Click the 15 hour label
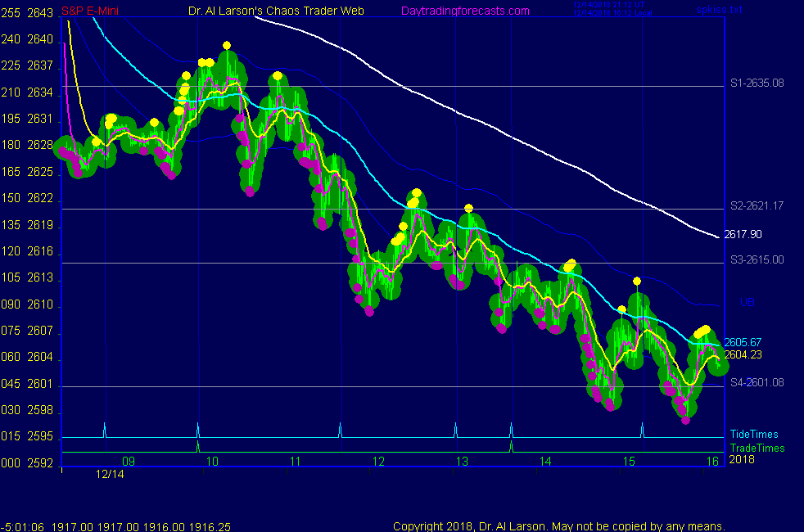 [629, 462]
